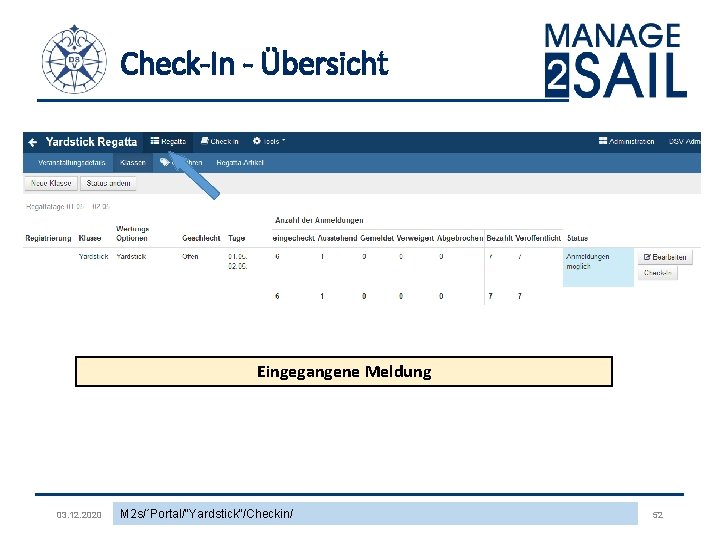Switch to the Klassen tab
The height and width of the screenshot is (540, 720).
click(133, 163)
